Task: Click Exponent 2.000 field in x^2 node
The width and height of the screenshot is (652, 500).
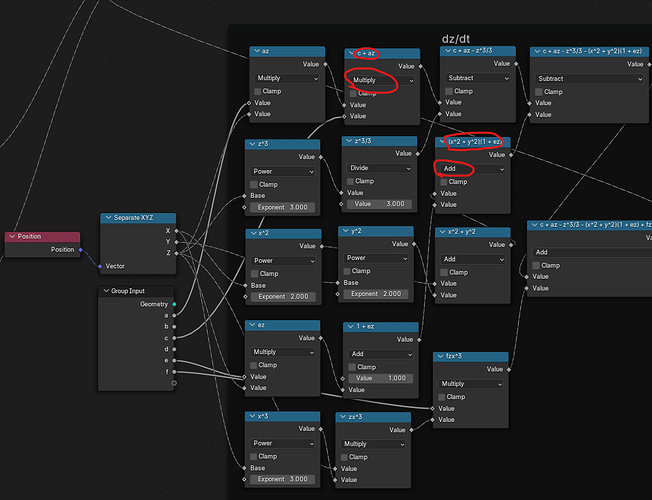Action: pos(283,297)
